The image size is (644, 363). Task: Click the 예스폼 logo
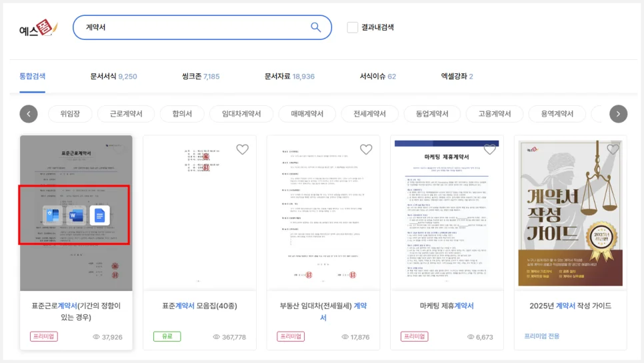[38, 28]
